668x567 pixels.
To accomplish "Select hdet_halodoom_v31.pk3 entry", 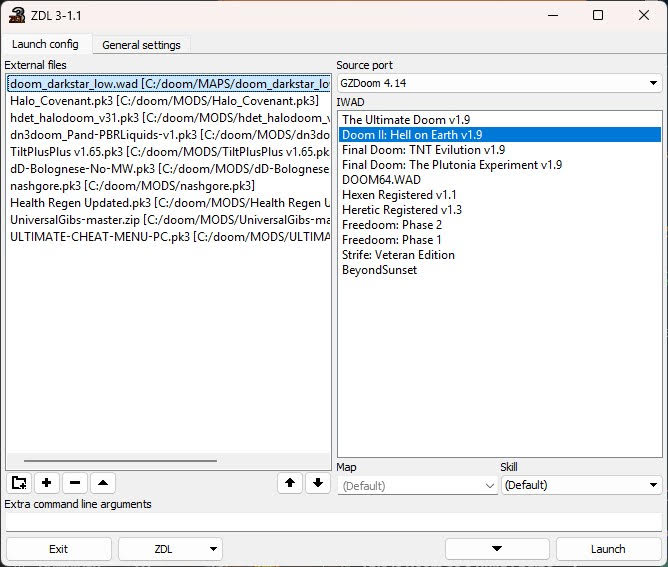I will (x=169, y=118).
